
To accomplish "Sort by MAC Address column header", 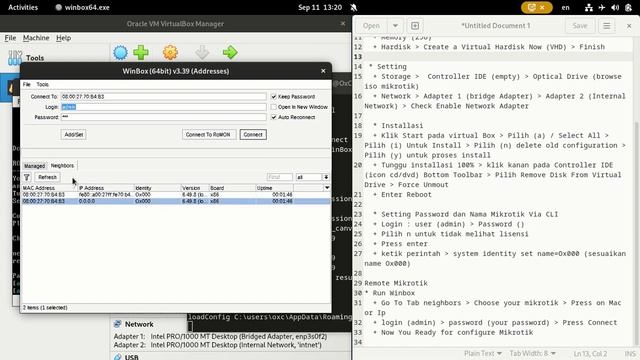I will (49, 188).
